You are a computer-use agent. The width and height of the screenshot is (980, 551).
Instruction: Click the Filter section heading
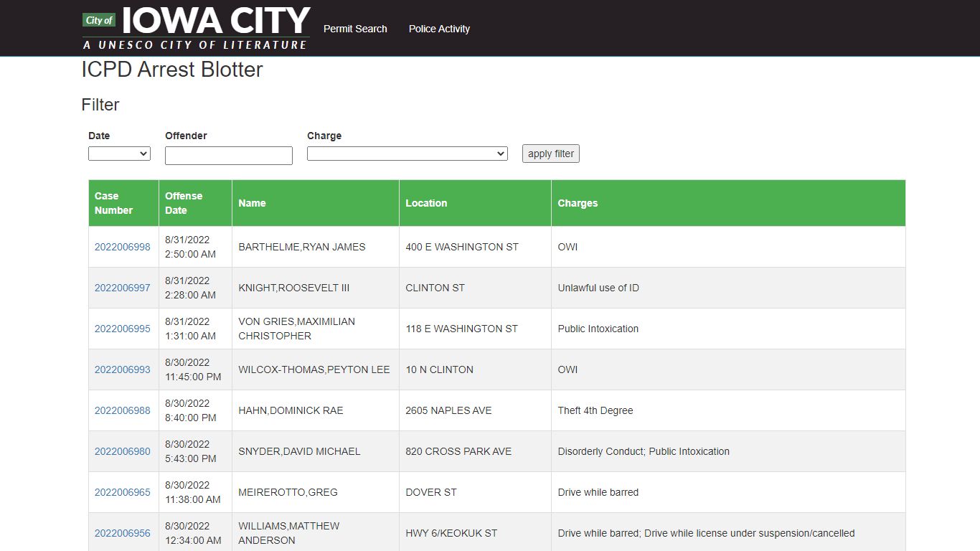pos(100,105)
